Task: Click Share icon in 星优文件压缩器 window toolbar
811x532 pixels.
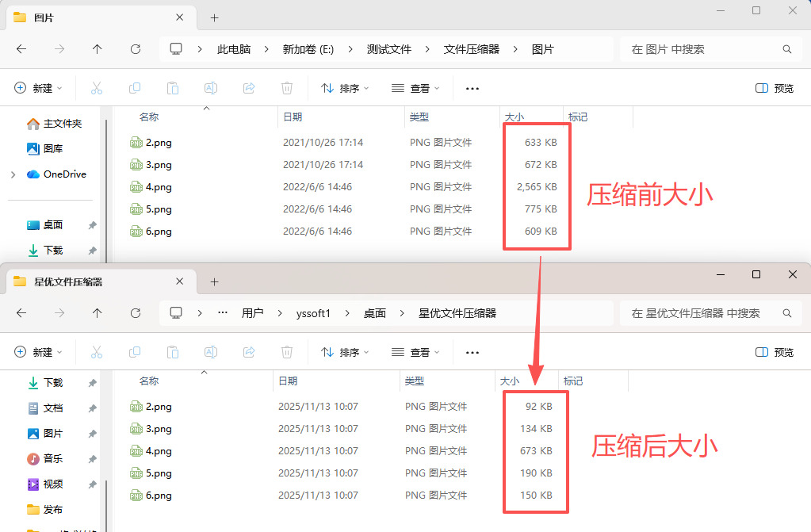Action: tap(249, 353)
